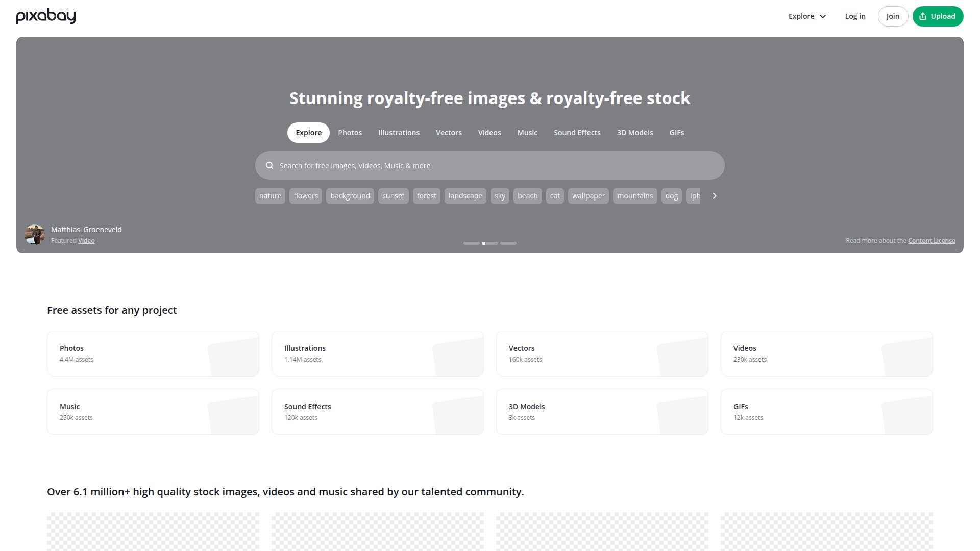Viewport: 980px width, 551px height.
Task: Select the Explore tab
Action: 308,133
